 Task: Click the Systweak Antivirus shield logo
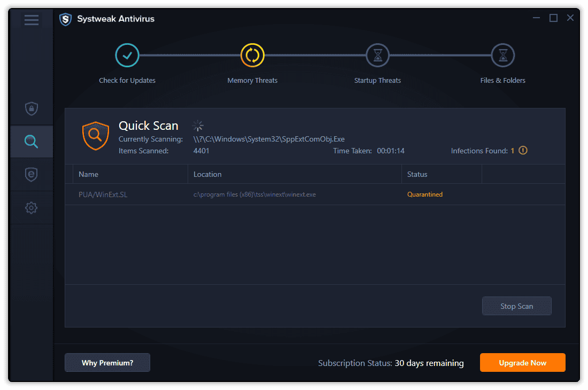(x=65, y=19)
